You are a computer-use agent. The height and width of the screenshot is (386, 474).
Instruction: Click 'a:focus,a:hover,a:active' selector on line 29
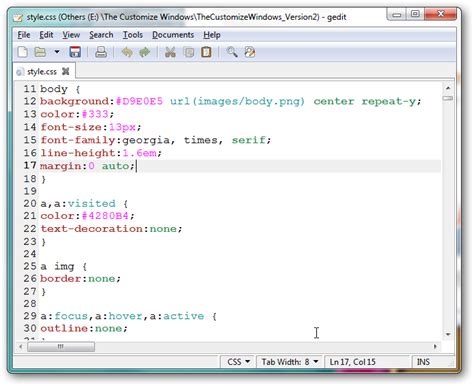click(x=122, y=316)
